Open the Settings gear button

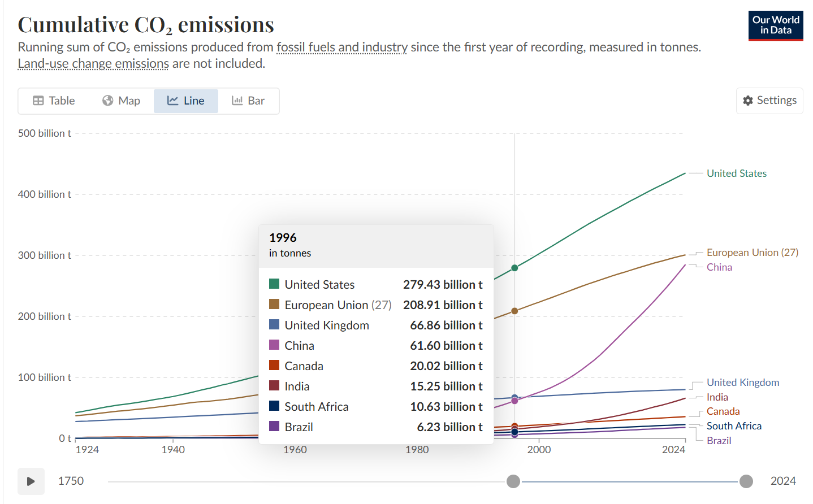coord(769,101)
